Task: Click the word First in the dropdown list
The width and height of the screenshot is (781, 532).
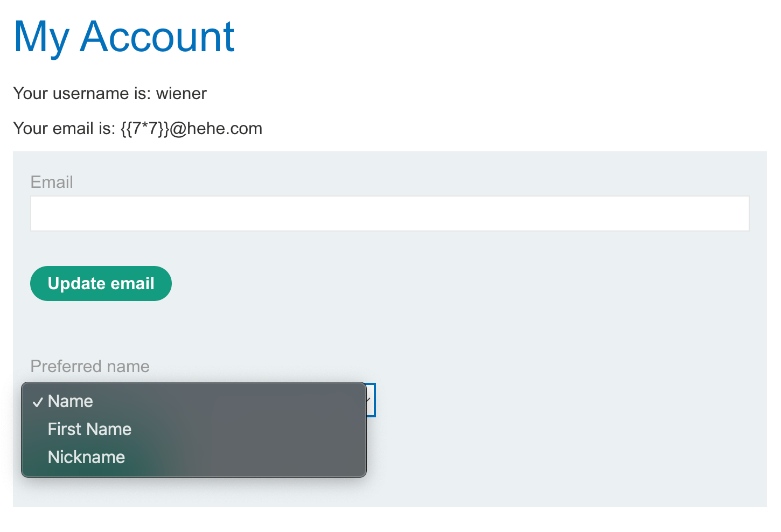Action: coord(65,429)
